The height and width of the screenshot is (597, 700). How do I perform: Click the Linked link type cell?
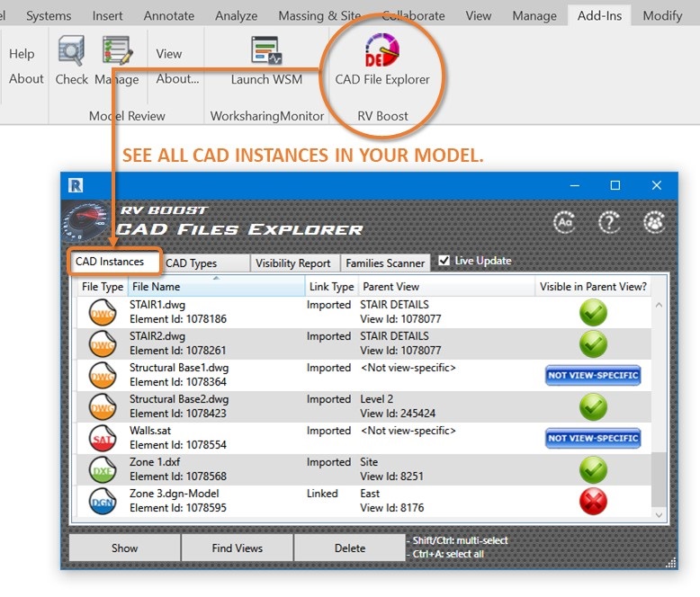tap(322, 494)
